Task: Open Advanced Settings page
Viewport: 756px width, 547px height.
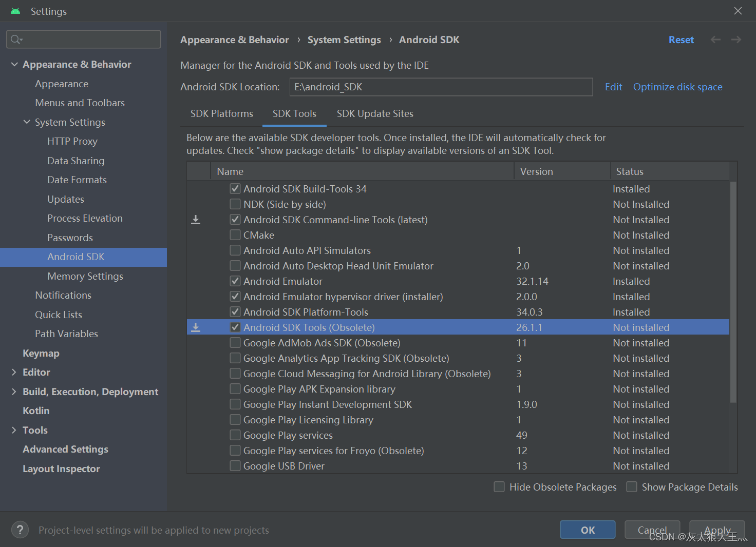Action: [65, 449]
